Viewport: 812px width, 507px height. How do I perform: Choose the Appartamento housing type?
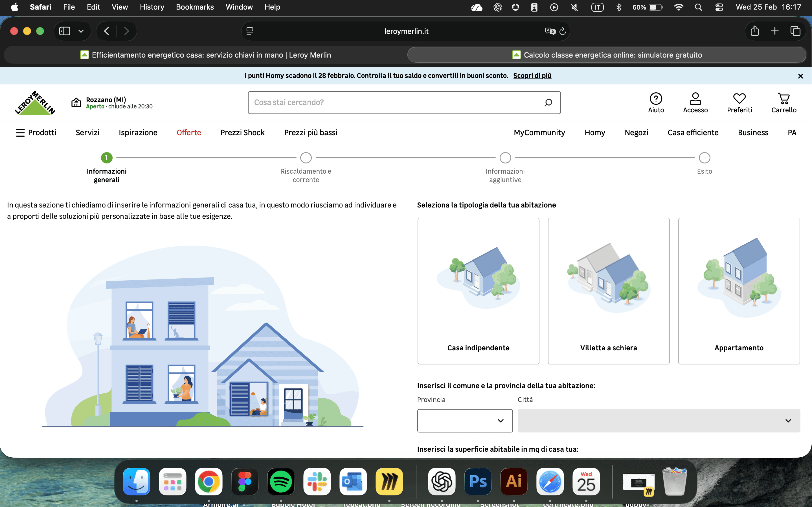pyautogui.click(x=739, y=291)
